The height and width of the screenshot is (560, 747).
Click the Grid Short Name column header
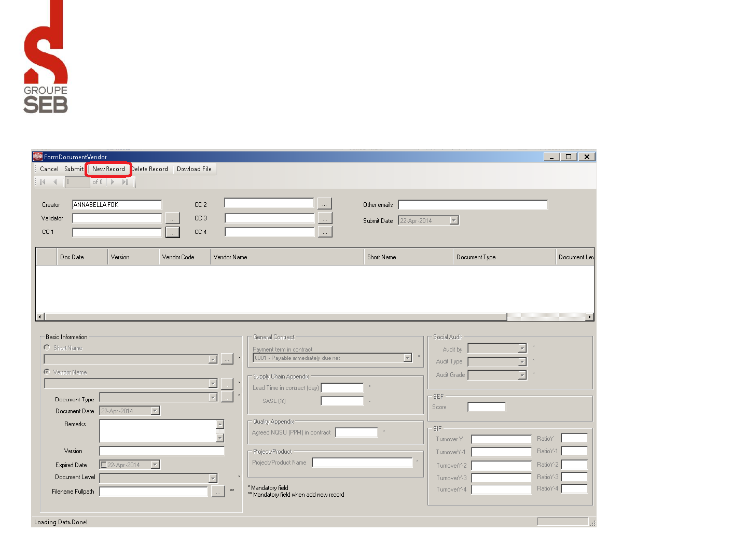tap(408, 257)
